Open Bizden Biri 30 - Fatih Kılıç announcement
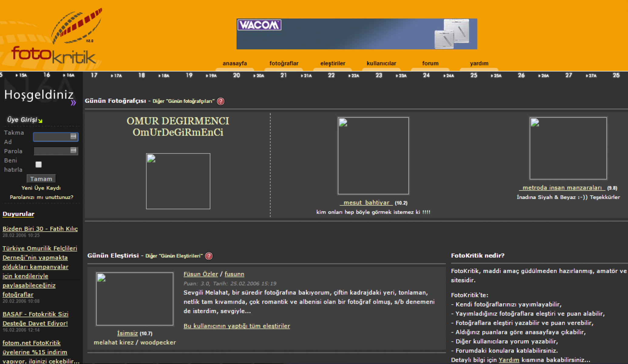The height and width of the screenshot is (364, 628). tap(40, 229)
